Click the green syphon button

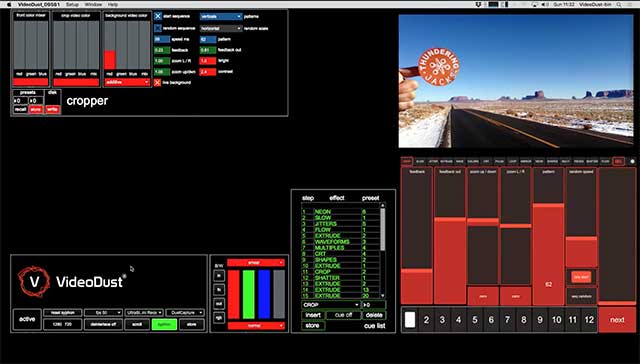point(164,324)
